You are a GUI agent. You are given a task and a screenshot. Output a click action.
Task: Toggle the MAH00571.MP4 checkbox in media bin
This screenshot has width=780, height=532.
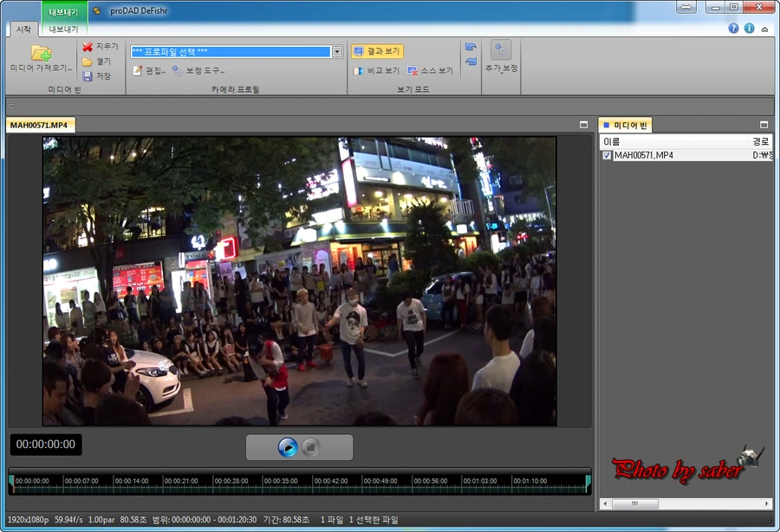pyautogui.click(x=607, y=156)
